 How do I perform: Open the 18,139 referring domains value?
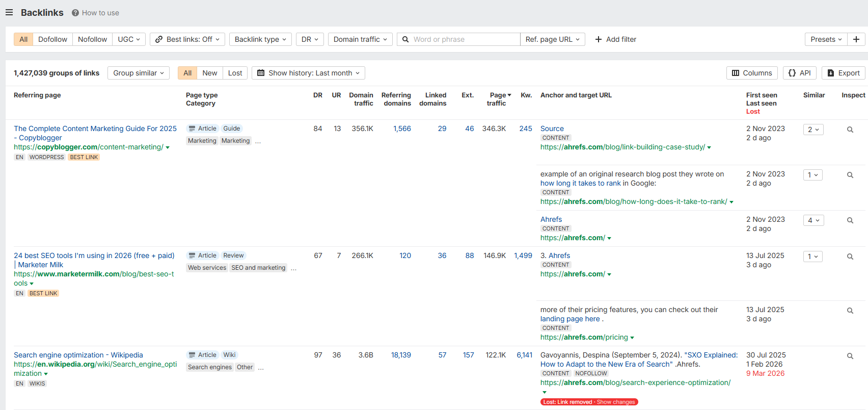401,355
